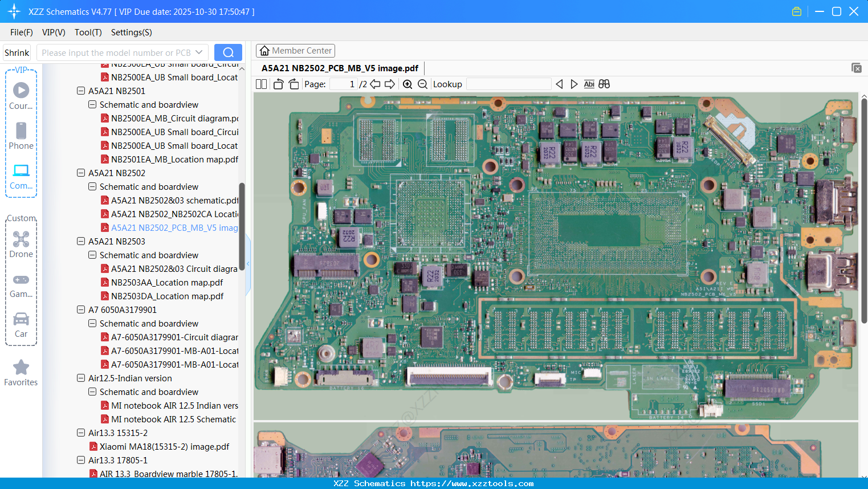The height and width of the screenshot is (489, 868).
Task: Click the blue search button
Action: point(228,52)
